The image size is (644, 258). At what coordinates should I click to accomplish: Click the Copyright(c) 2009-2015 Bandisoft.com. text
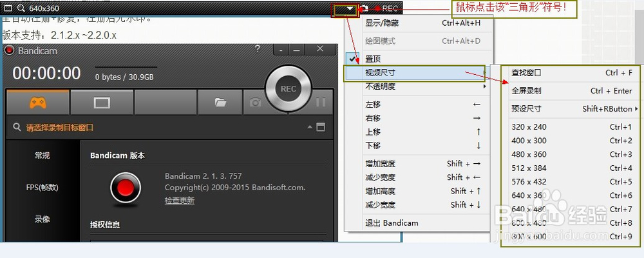tap(235, 188)
